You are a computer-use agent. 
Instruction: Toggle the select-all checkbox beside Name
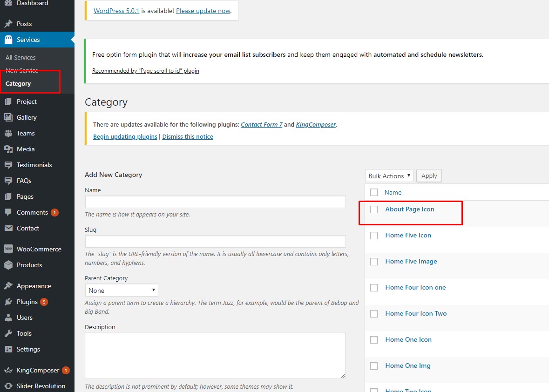(374, 192)
